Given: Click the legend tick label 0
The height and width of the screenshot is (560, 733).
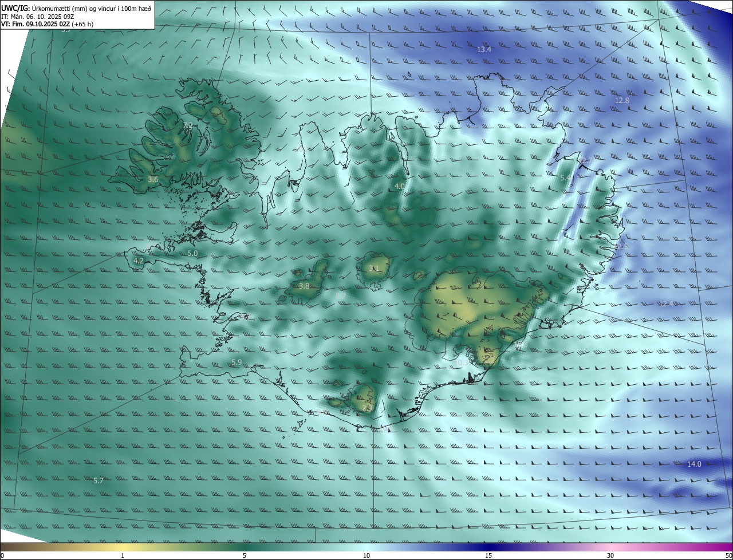Looking at the screenshot, I should coord(2,555).
